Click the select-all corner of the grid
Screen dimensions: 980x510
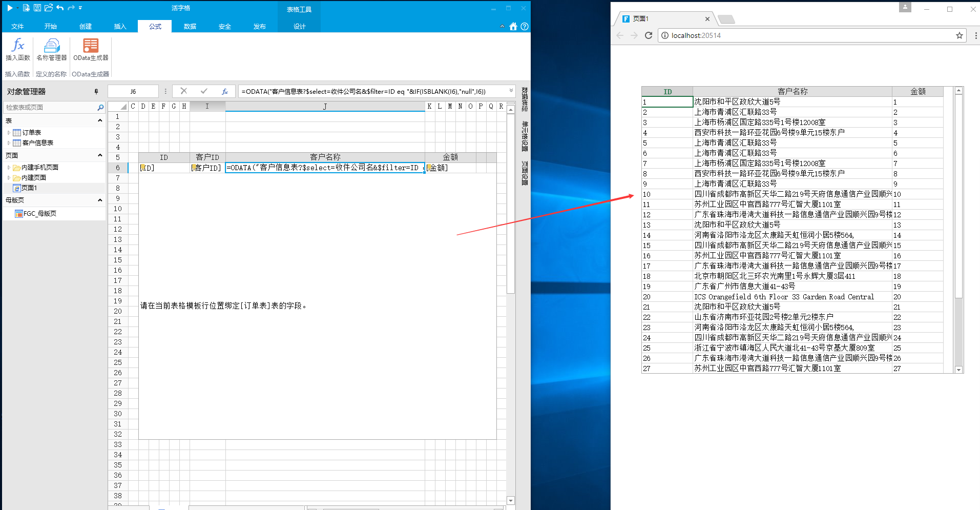pos(118,106)
